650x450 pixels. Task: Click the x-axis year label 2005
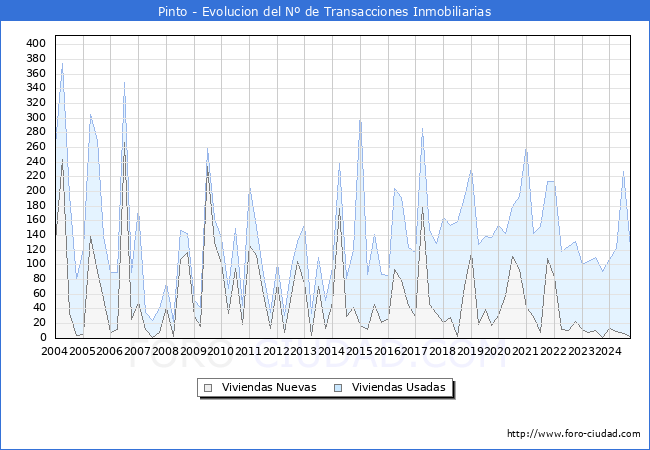82,351
